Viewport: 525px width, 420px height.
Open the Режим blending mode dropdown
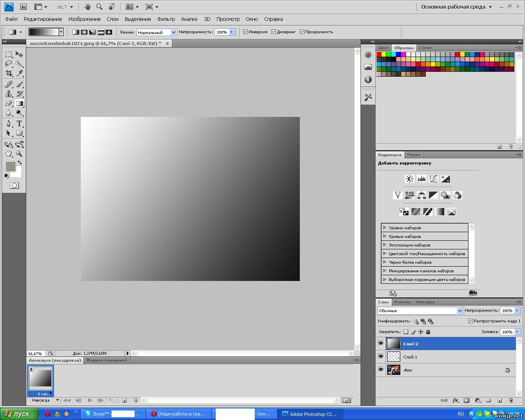pos(157,32)
